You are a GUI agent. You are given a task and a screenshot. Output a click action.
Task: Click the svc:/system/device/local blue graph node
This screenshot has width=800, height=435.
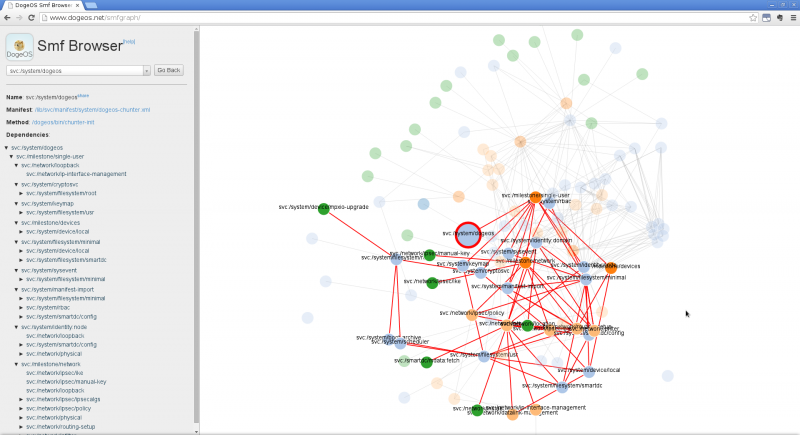point(589,372)
